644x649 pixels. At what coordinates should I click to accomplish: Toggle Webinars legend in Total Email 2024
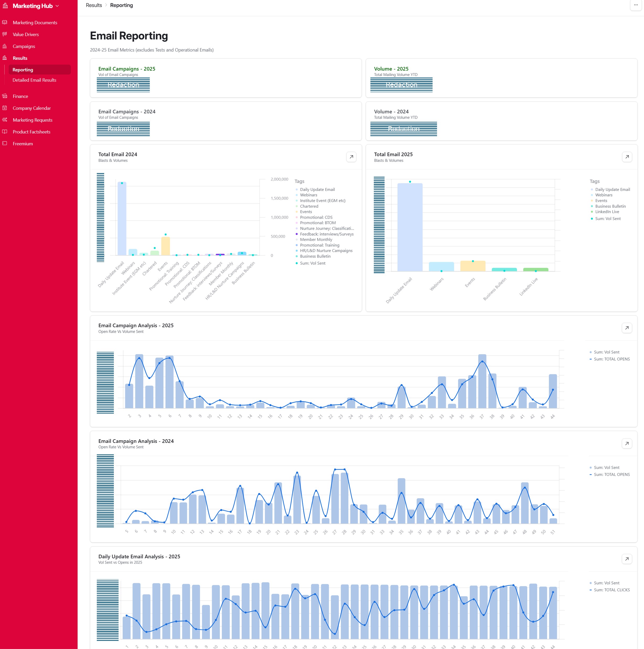[x=308, y=195]
